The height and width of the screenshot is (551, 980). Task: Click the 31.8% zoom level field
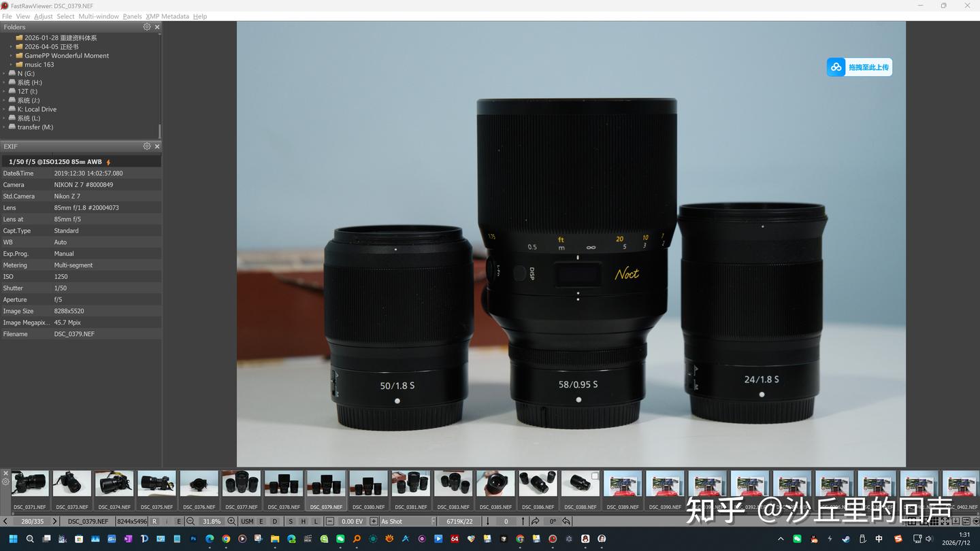(212, 521)
